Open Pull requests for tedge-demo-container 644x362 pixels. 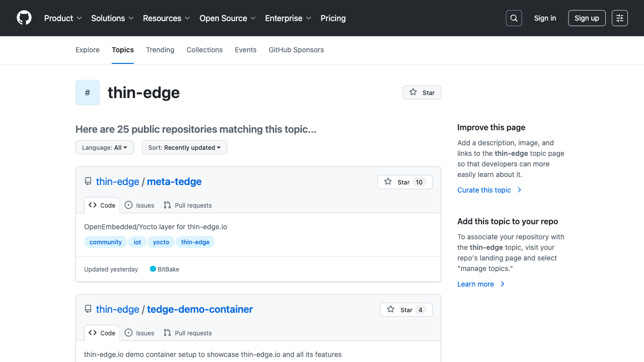pyautogui.click(x=187, y=333)
